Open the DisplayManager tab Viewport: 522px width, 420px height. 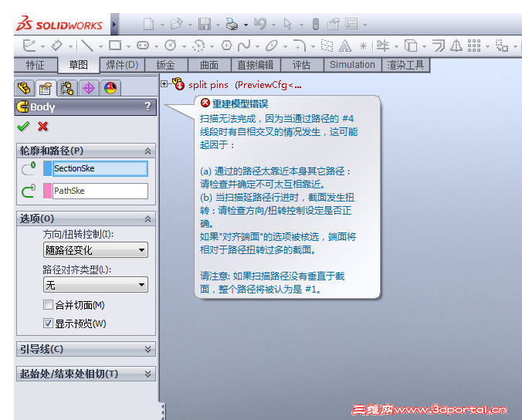click(110, 88)
